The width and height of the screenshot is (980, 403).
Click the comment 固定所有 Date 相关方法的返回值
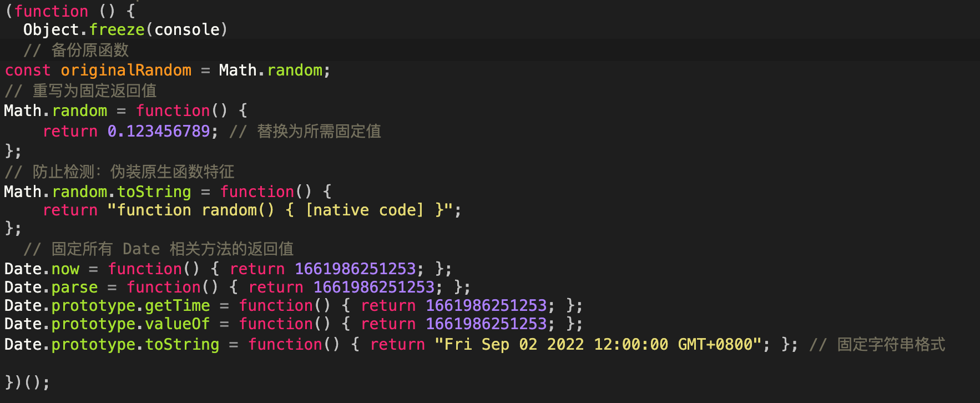pyautogui.click(x=172, y=249)
